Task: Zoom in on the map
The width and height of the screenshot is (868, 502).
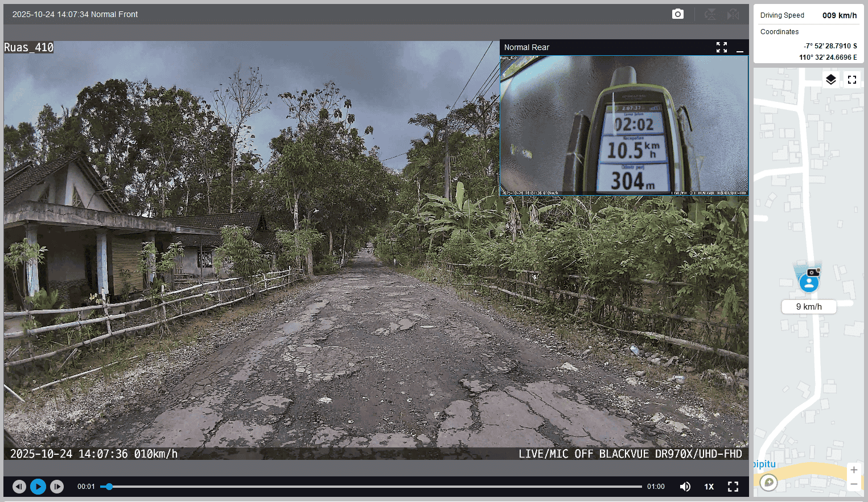Action: [x=854, y=470]
